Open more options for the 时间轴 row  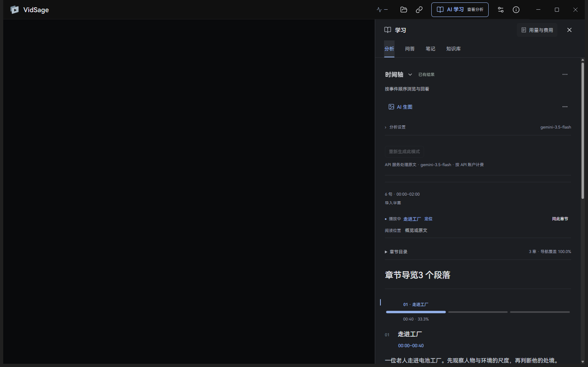click(565, 74)
